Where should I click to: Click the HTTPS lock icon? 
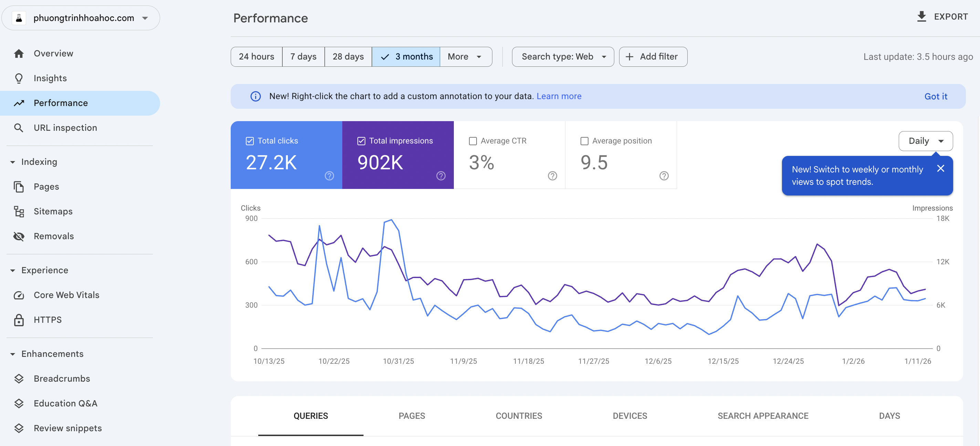(19, 320)
